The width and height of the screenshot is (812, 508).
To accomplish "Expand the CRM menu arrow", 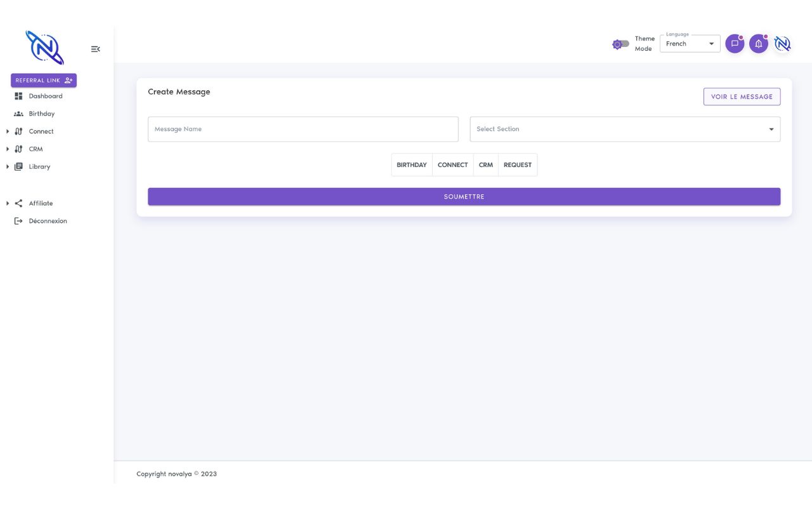I will 8,149.
